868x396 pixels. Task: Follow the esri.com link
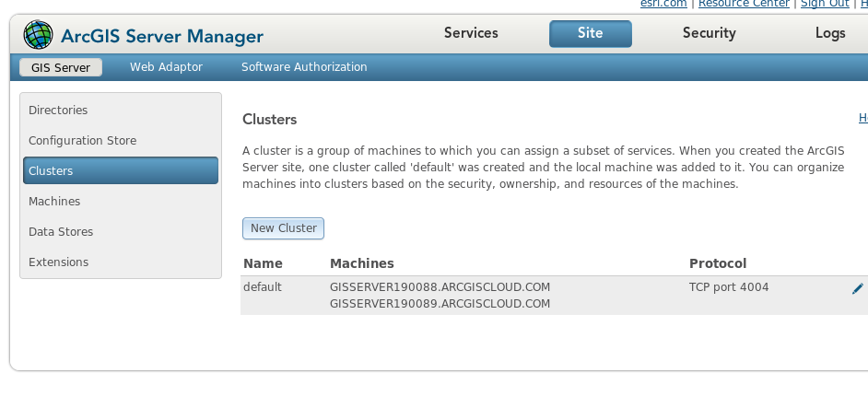point(663,4)
